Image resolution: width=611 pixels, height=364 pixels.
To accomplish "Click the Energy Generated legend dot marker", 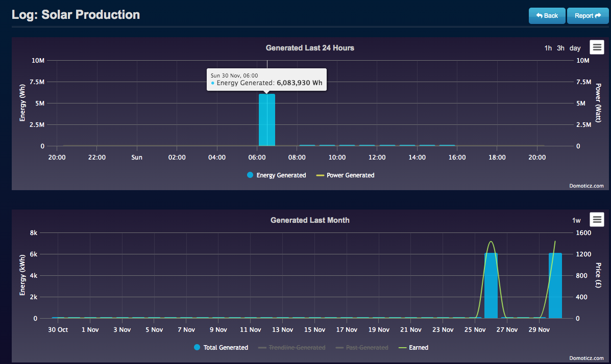I will 250,175.
